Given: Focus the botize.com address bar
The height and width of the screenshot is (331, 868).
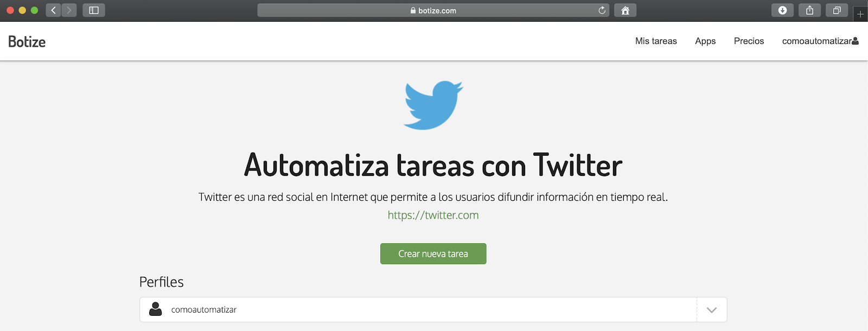Looking at the screenshot, I should point(433,10).
